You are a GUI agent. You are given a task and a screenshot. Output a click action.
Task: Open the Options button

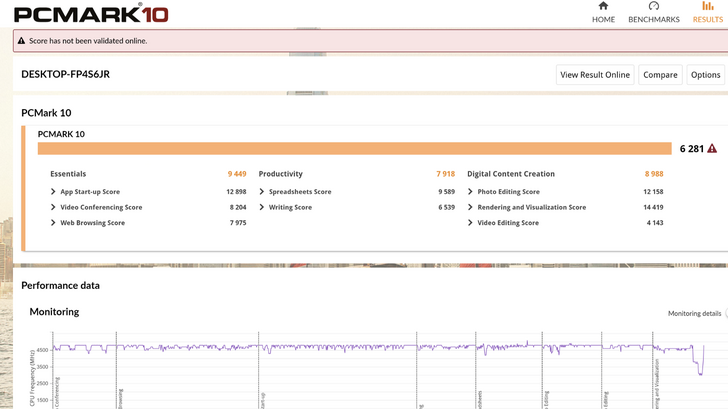coord(705,75)
